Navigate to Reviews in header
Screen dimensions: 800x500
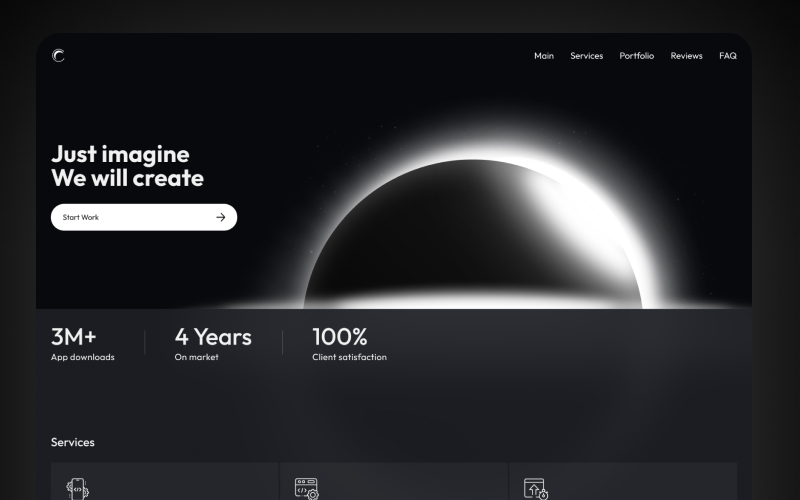click(x=686, y=56)
